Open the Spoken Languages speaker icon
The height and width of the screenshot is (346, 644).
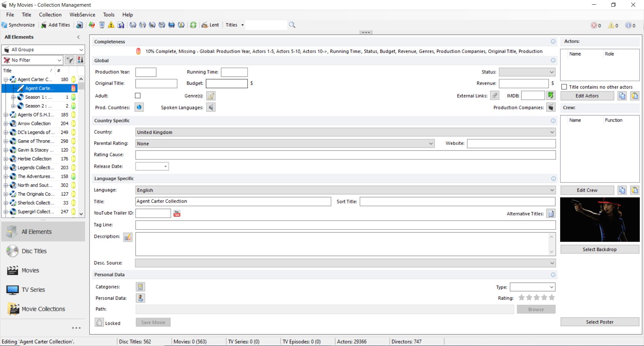pos(211,107)
